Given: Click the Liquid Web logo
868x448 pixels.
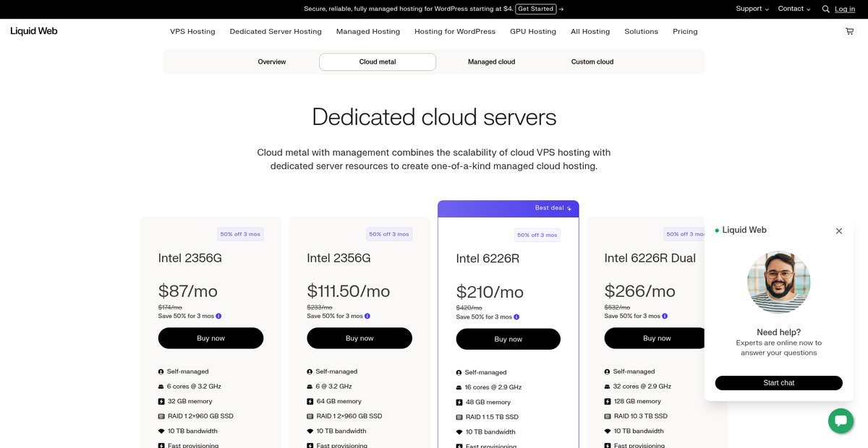Looking at the screenshot, I should point(34,31).
